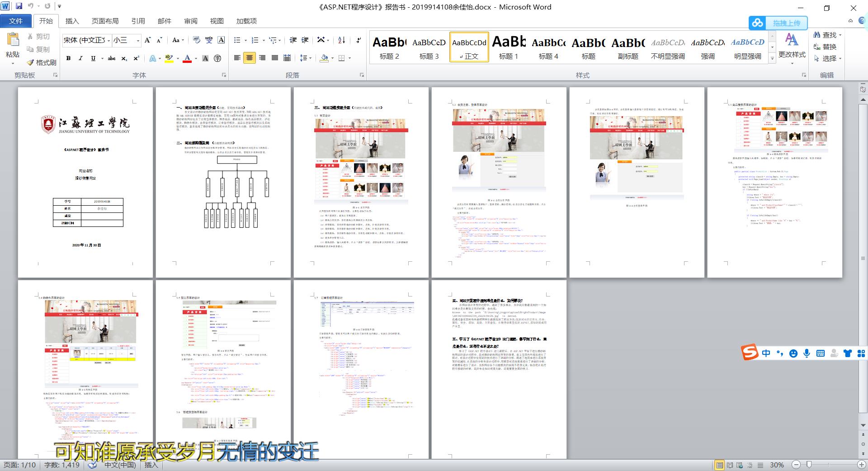Click the cover page thumbnail with university logo
Image resolution: width=868 pixels, height=471 pixels.
click(85, 182)
